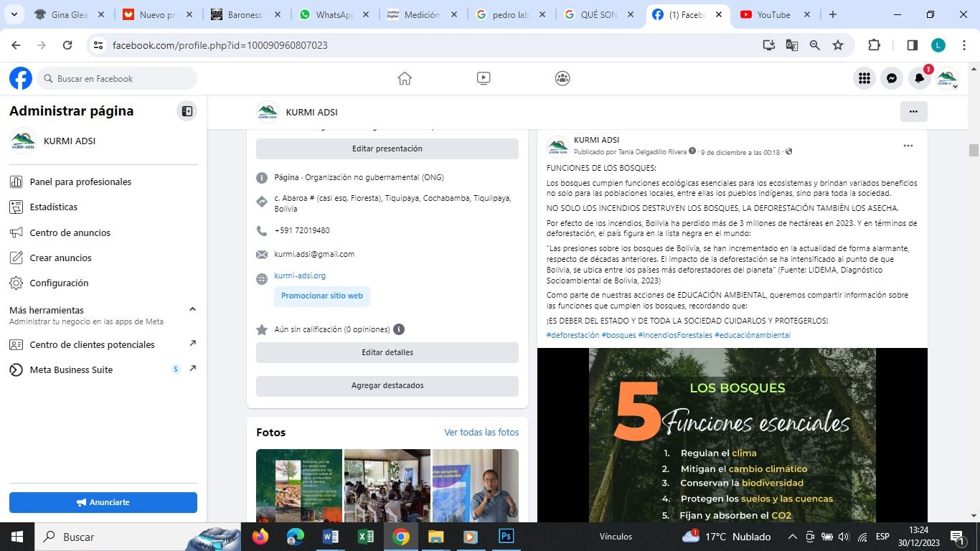Open the #IncendiosForestales hashtag
This screenshot has height=551, width=980.
(x=675, y=335)
